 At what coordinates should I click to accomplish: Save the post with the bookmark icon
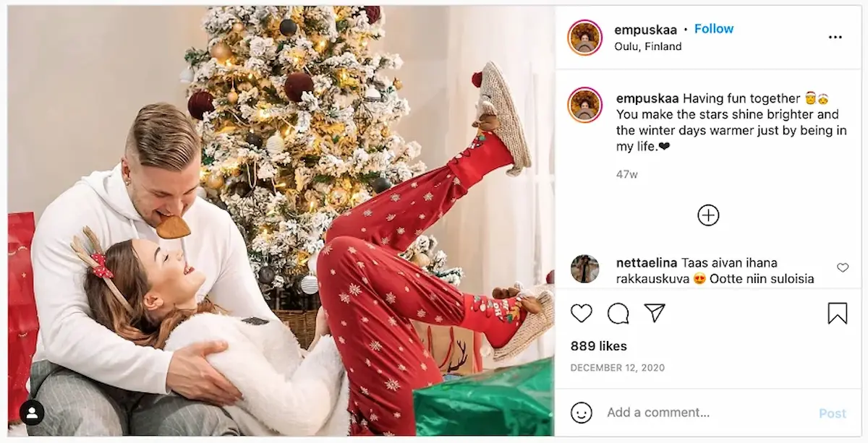click(x=838, y=313)
